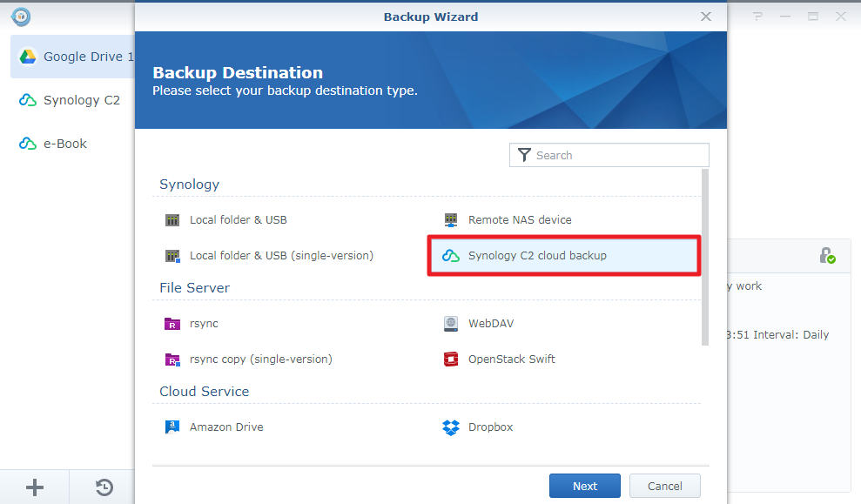The image size is (861, 504).
Task: Open Google Drive 1 backup task
Action: [x=72, y=57]
